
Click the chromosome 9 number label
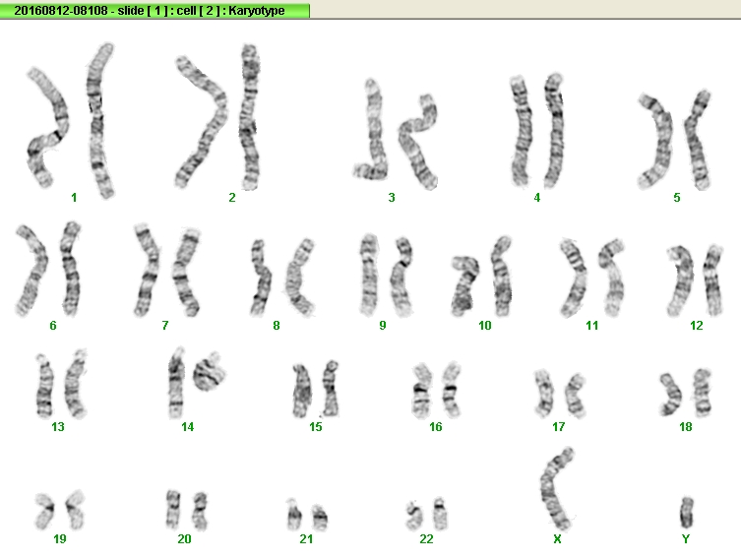[x=383, y=325]
